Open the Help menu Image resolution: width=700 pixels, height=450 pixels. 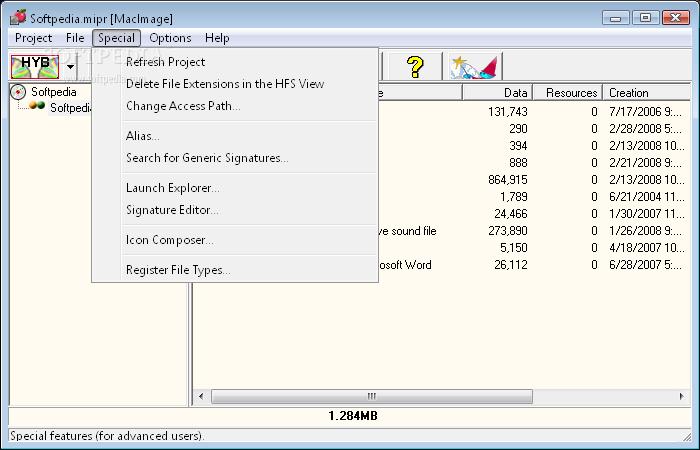point(217,38)
